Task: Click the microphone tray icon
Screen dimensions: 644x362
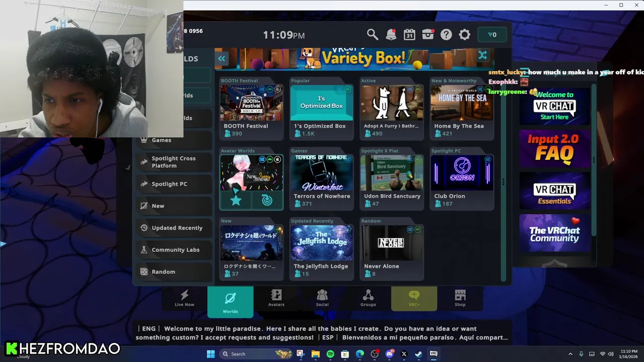Action: point(581,354)
